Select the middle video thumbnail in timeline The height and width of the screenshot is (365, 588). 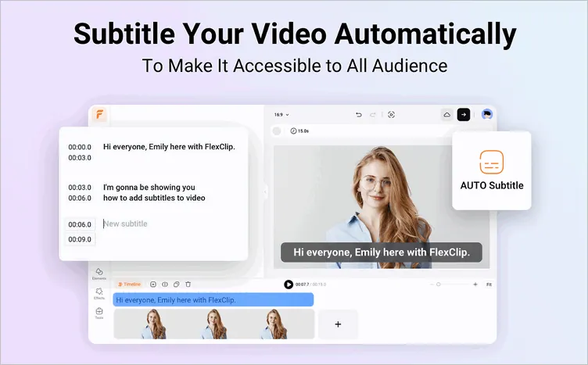(x=213, y=324)
